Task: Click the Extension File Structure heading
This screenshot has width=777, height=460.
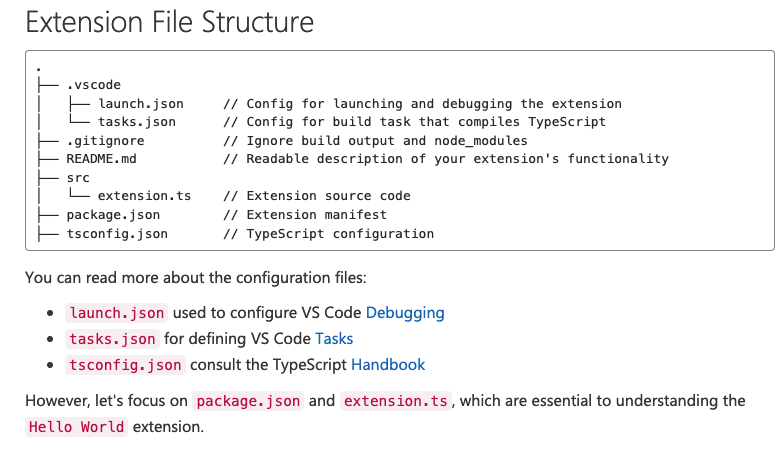Action: [169, 23]
